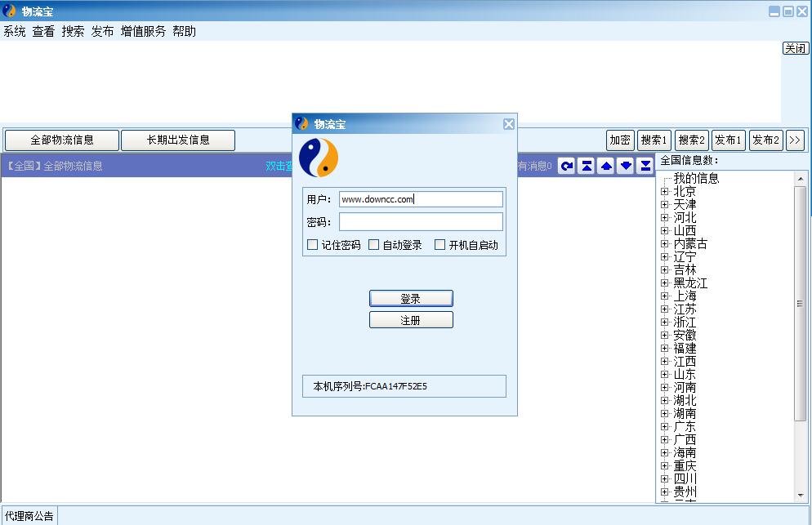Click the 关闭 button at top right
812x525 pixels.
(x=796, y=48)
